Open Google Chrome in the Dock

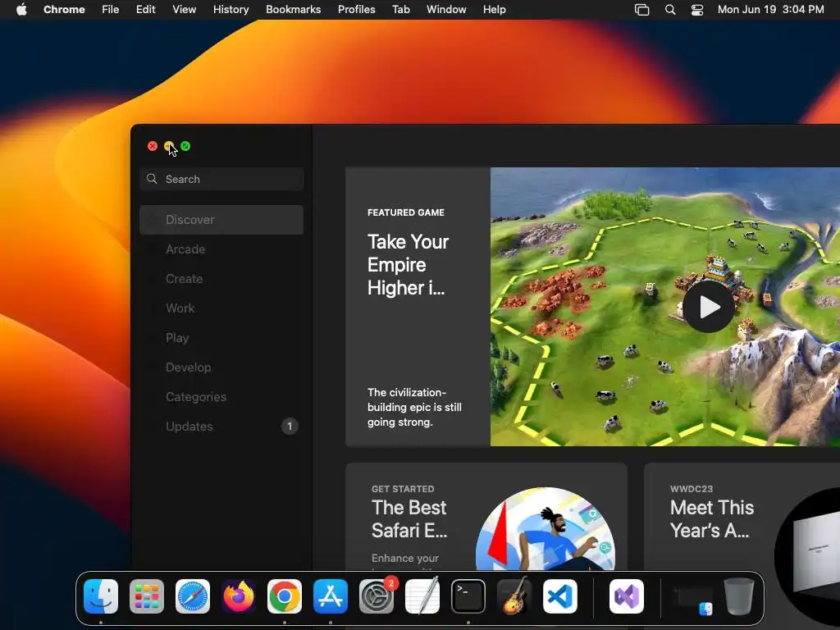click(285, 596)
